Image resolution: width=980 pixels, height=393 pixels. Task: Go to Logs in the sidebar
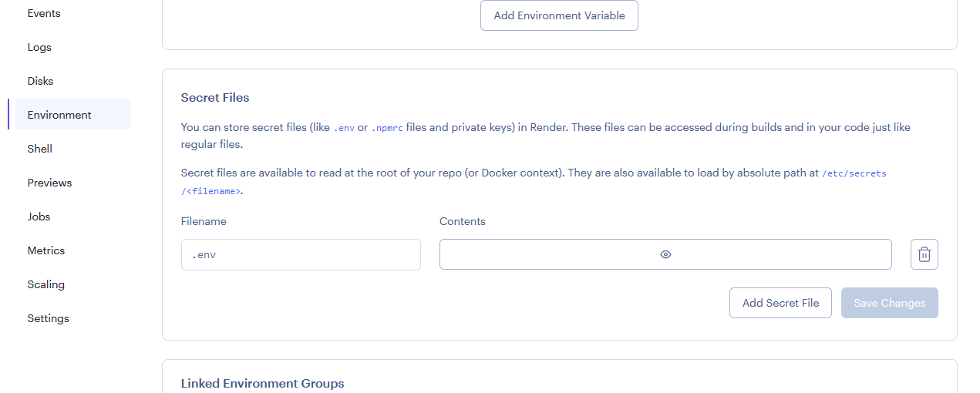pyautogui.click(x=39, y=47)
